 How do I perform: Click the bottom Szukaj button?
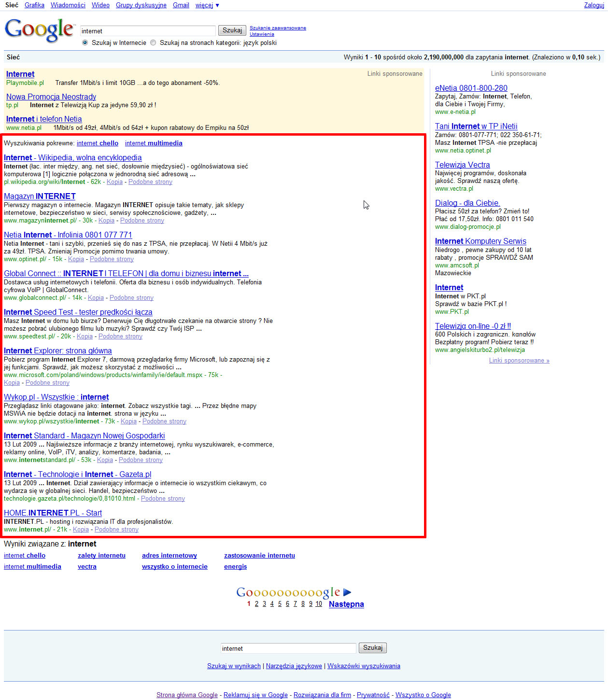click(x=373, y=648)
